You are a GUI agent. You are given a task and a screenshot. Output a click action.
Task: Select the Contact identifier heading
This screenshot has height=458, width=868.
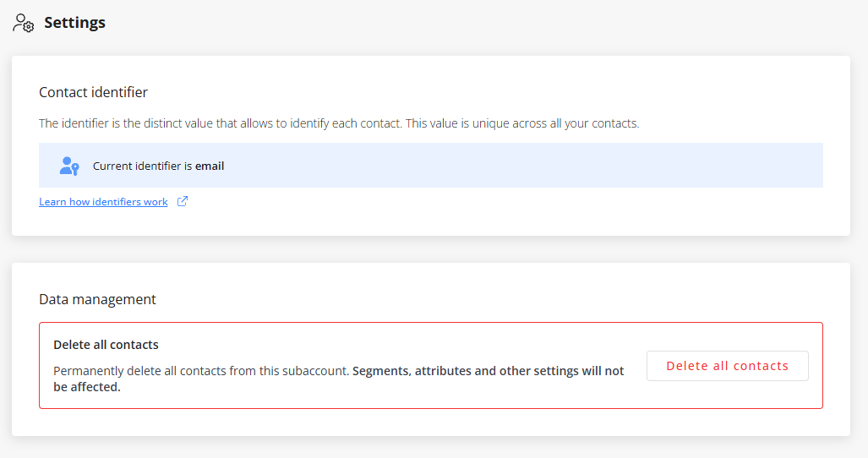pyautogui.click(x=93, y=92)
